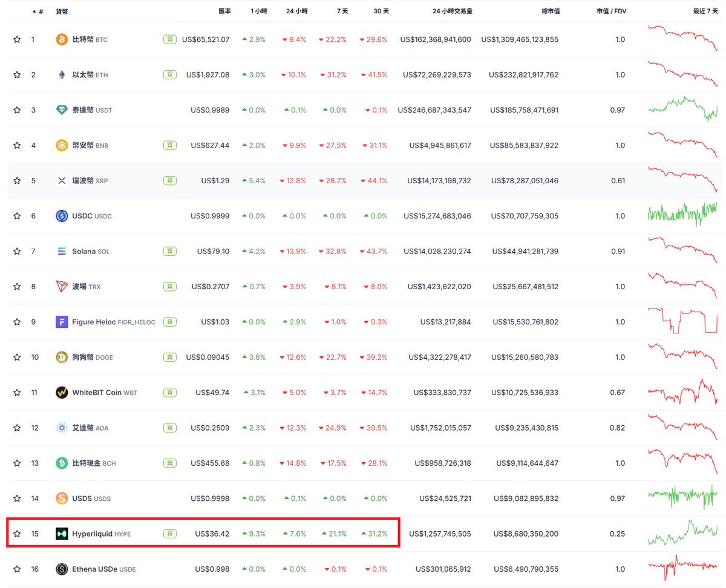Click the Dogecoin logo icon
This screenshot has height=588, width=726.
coord(62,358)
